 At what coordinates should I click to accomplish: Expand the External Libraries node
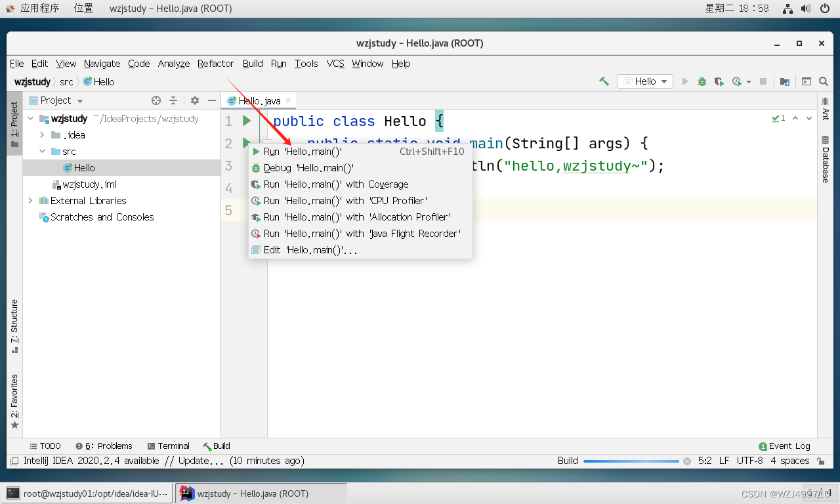coord(31,201)
